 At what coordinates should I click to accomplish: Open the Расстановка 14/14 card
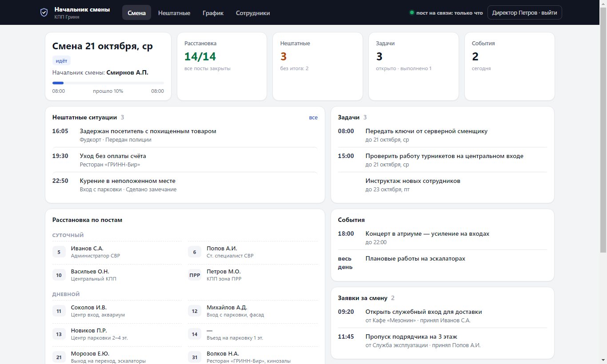tap(222, 67)
